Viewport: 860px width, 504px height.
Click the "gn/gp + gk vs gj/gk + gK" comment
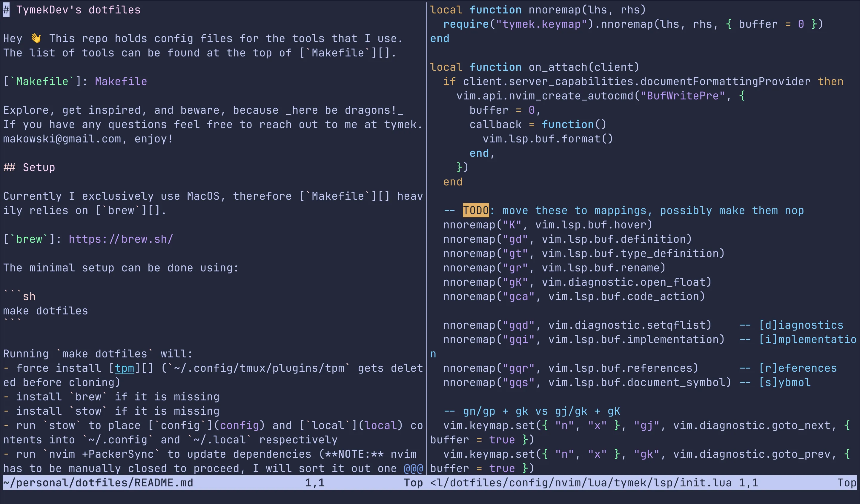532,411
